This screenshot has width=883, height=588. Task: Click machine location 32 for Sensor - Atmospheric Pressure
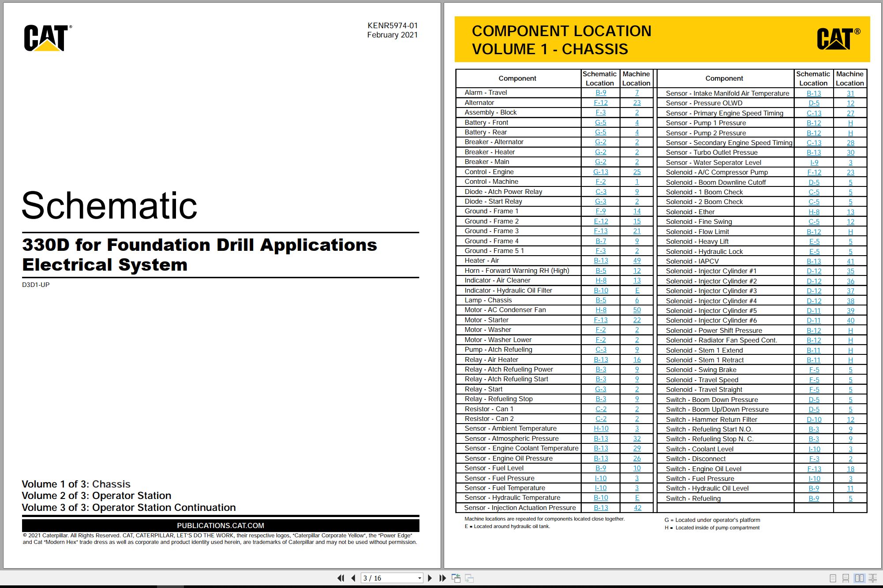(x=637, y=439)
